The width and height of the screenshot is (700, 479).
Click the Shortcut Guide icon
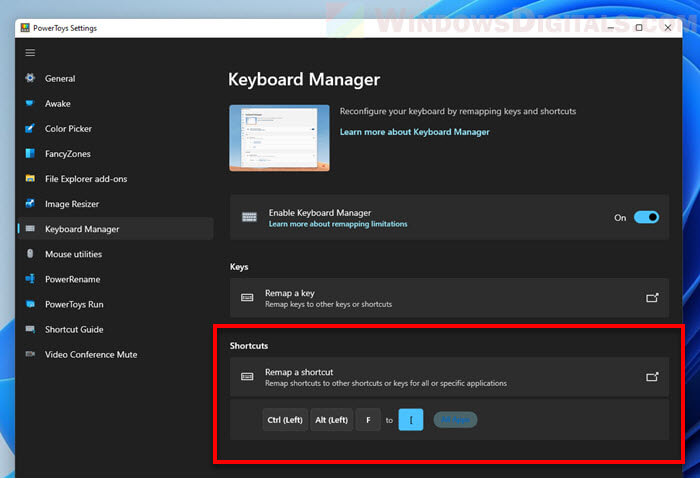tap(30, 329)
